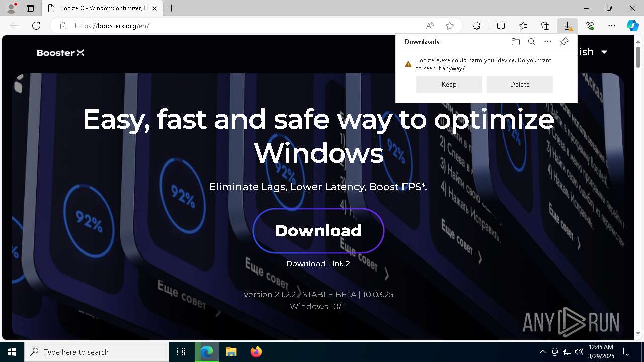This screenshot has height=362, width=644.
Task: Add page to favorites star
Action: [450, 26]
